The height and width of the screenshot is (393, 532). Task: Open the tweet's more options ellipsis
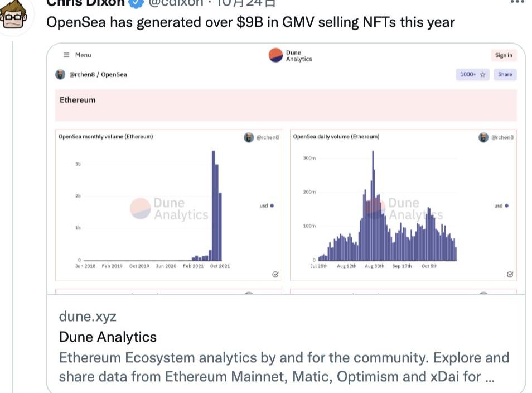pyautogui.click(x=518, y=2)
